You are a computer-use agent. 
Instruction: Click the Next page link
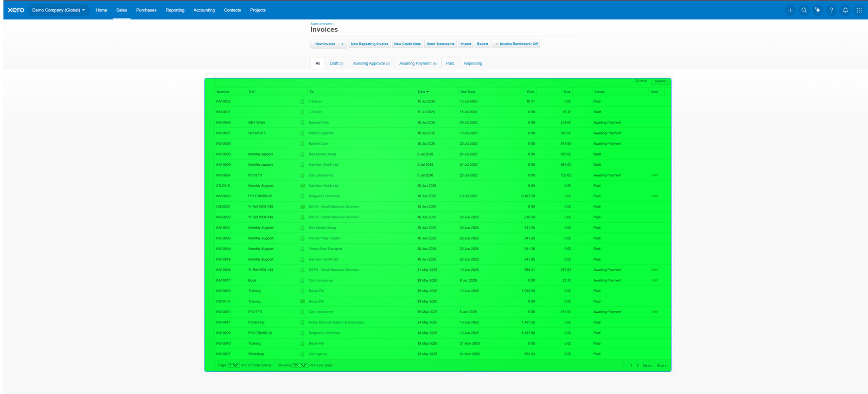coord(647,366)
